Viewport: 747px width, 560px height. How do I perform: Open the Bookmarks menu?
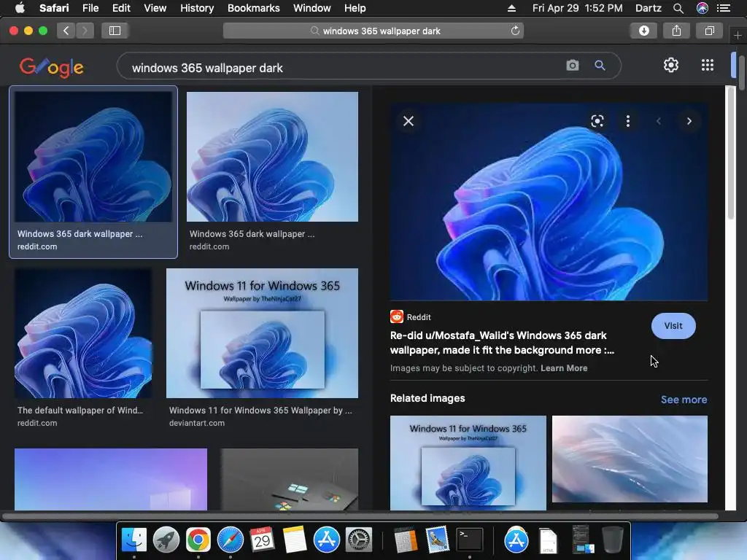click(x=253, y=8)
